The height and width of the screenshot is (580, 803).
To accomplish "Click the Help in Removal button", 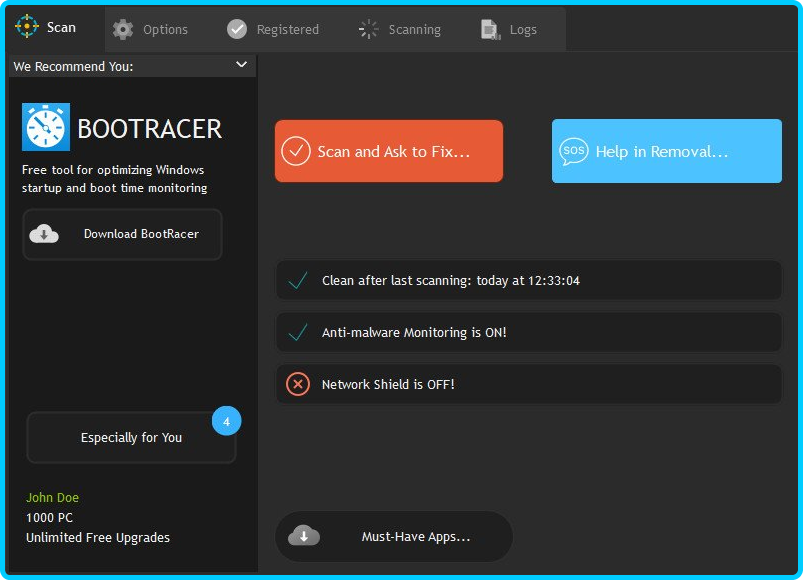I will (666, 152).
